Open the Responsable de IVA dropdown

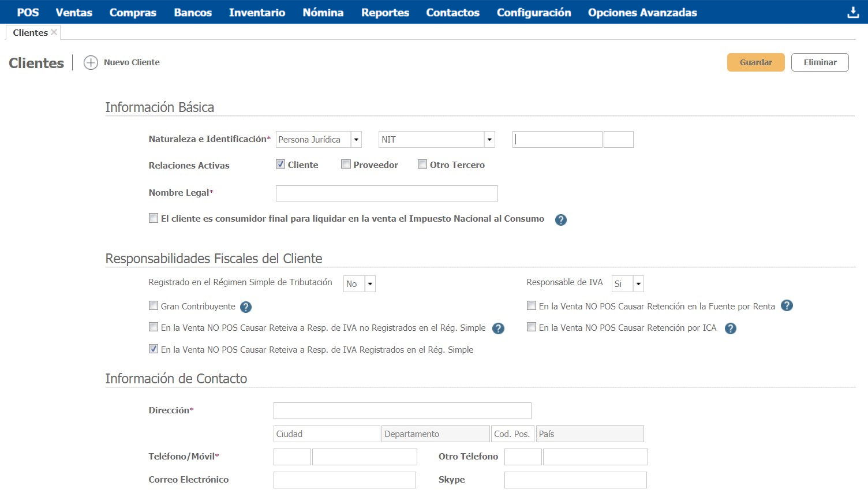638,284
